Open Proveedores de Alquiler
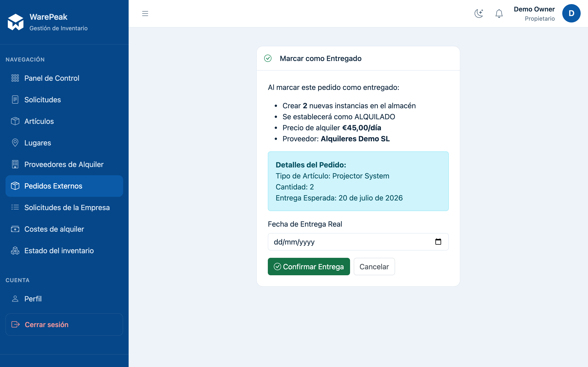Image resolution: width=588 pixels, height=367 pixels. coord(64,164)
